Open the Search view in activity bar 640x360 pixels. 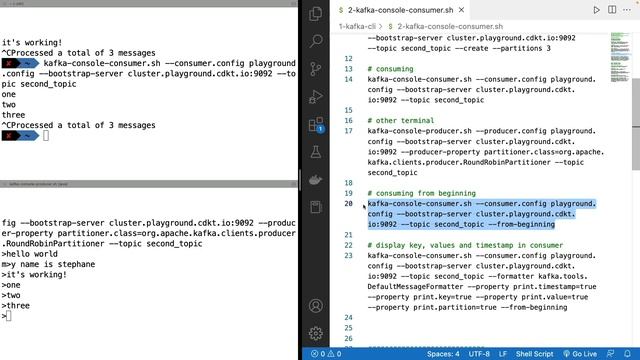(316, 41)
